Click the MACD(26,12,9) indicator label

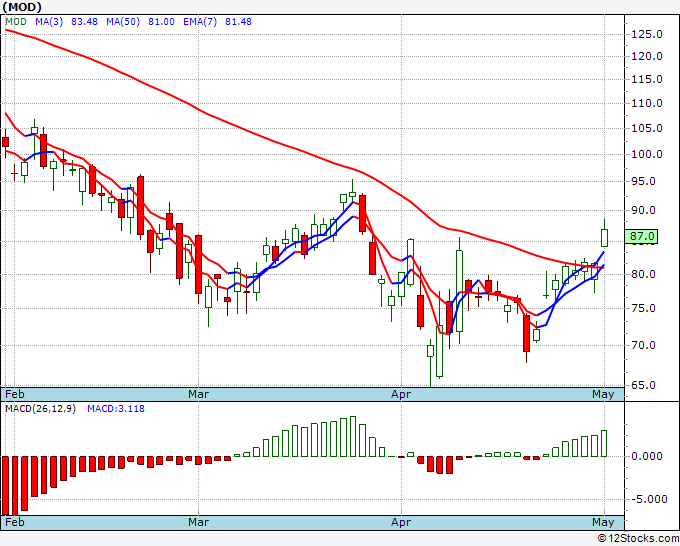pyautogui.click(x=40, y=409)
